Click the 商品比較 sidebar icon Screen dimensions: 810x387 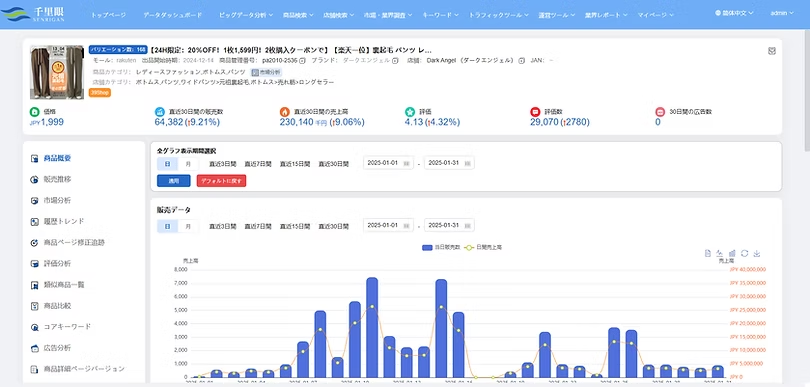[x=35, y=306]
